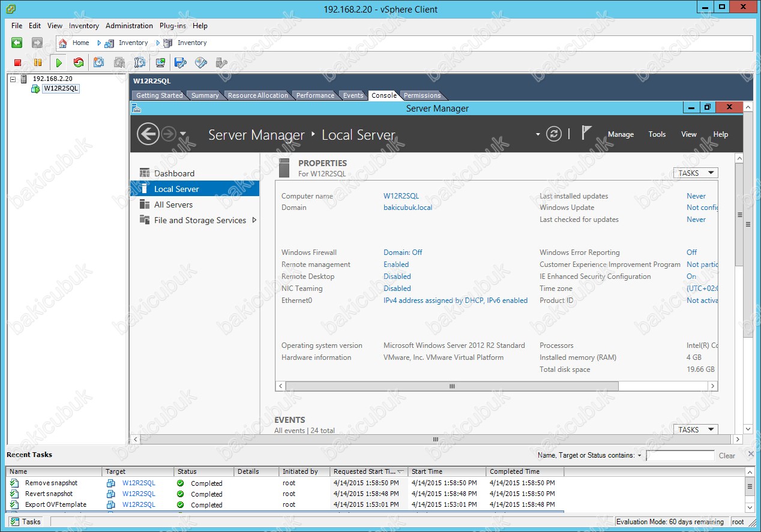
Task: Switch to the Summary tab
Action: point(205,95)
